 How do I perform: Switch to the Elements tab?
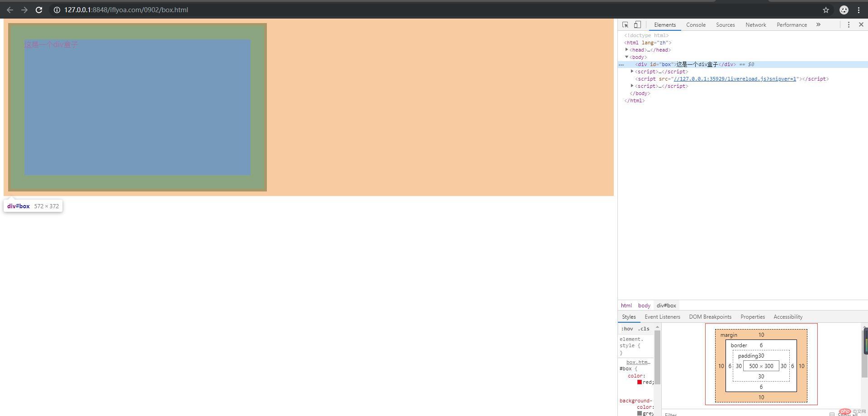665,25
